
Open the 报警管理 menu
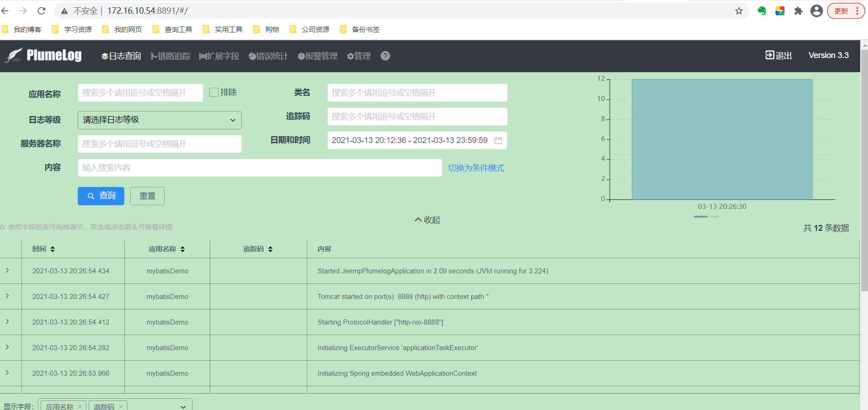tap(318, 56)
